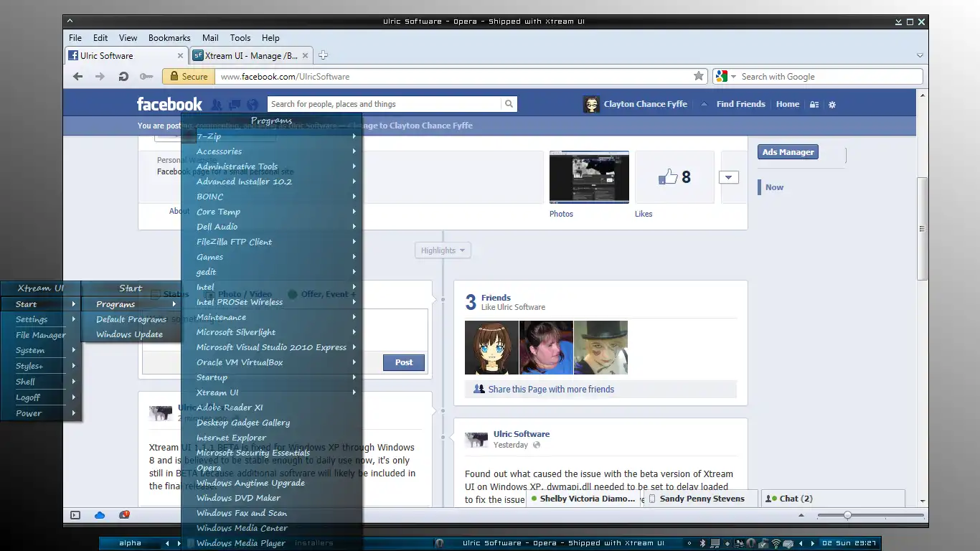980x551 pixels.
Task: Open Find Friends link
Action: [x=740, y=104]
